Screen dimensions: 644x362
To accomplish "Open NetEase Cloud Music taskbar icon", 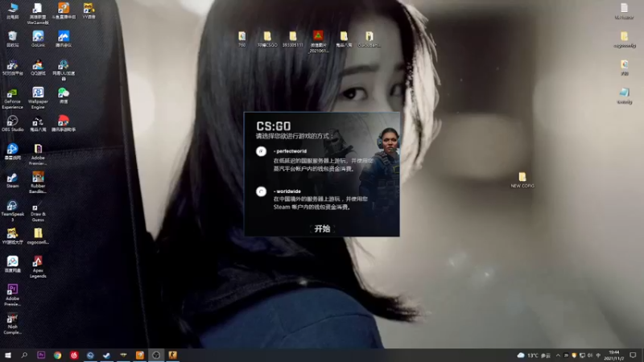I will click(74, 355).
